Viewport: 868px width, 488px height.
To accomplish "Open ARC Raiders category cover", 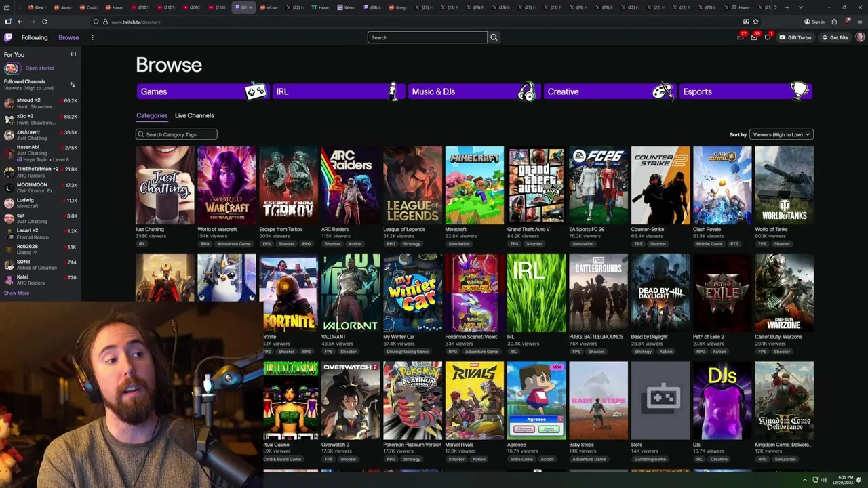I will coord(351,185).
